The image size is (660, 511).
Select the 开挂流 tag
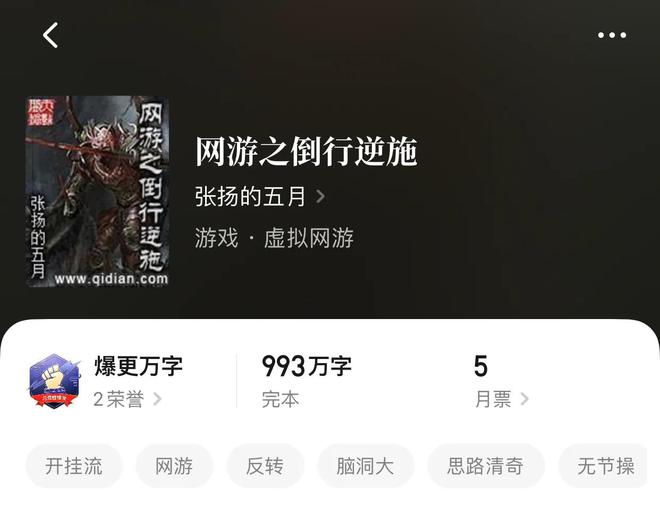(74, 466)
